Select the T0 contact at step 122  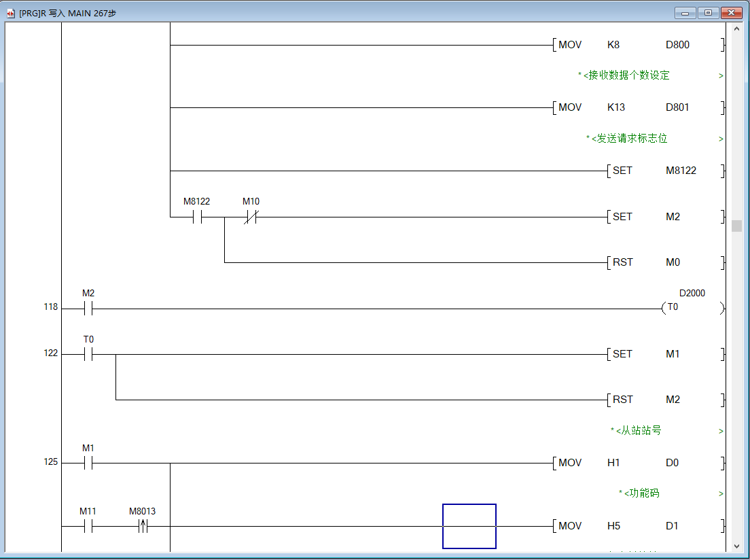(x=88, y=354)
